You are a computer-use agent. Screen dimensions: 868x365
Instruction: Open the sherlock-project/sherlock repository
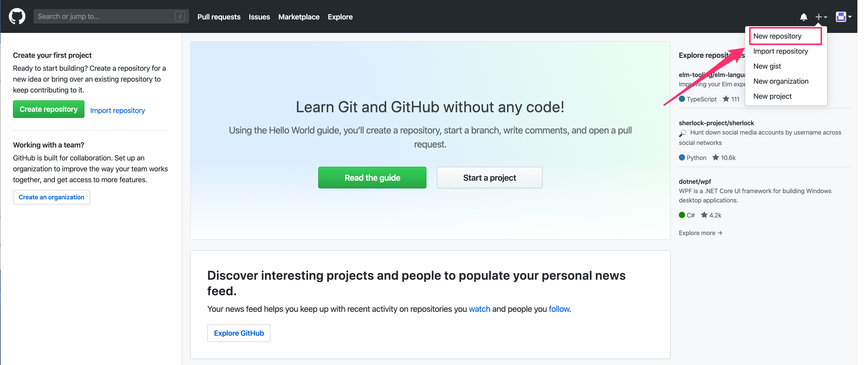pos(716,123)
